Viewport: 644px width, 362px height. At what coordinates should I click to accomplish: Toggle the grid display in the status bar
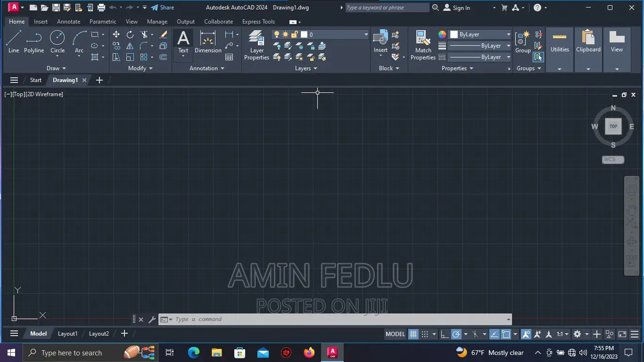(413, 334)
